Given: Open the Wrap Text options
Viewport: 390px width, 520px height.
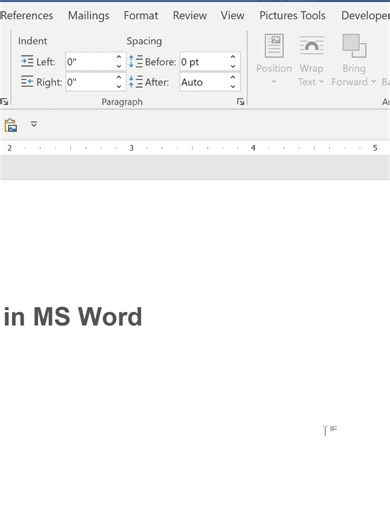Looking at the screenshot, I should point(311,61).
